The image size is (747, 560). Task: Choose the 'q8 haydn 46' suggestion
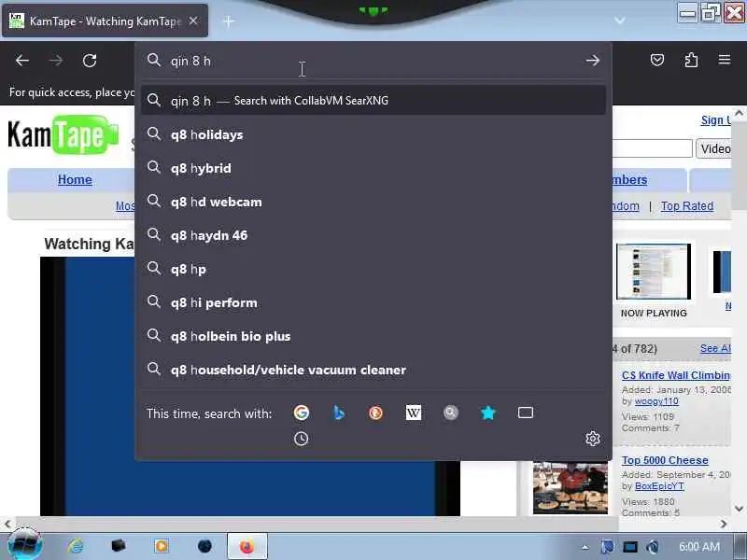(x=373, y=235)
